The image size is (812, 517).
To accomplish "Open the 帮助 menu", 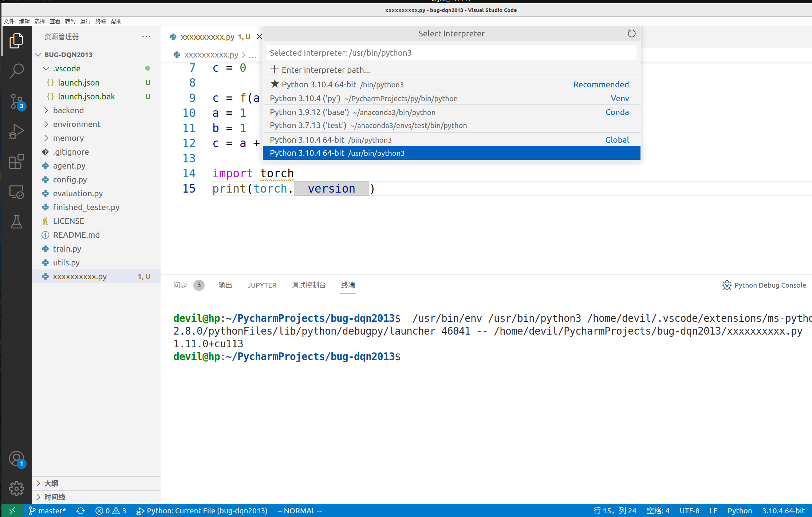I will tap(116, 21).
